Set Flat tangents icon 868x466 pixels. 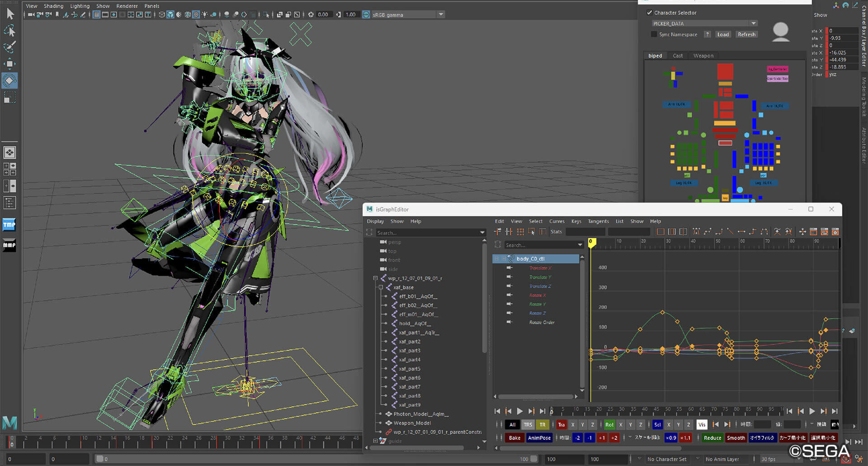741,232
